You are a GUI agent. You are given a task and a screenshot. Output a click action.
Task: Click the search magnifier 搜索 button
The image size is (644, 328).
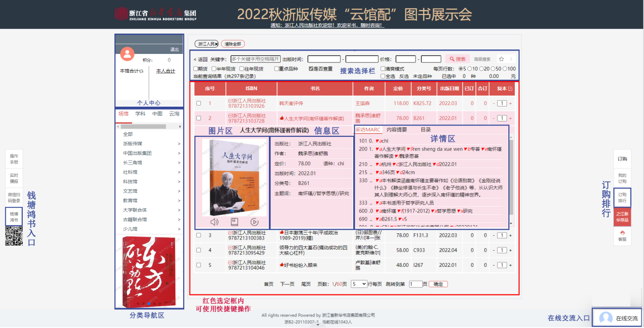click(457, 59)
